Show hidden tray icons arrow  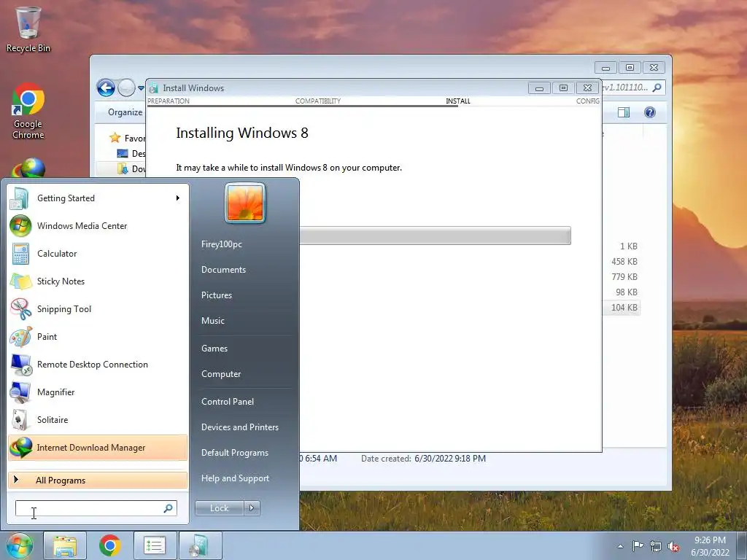pyautogui.click(x=620, y=546)
